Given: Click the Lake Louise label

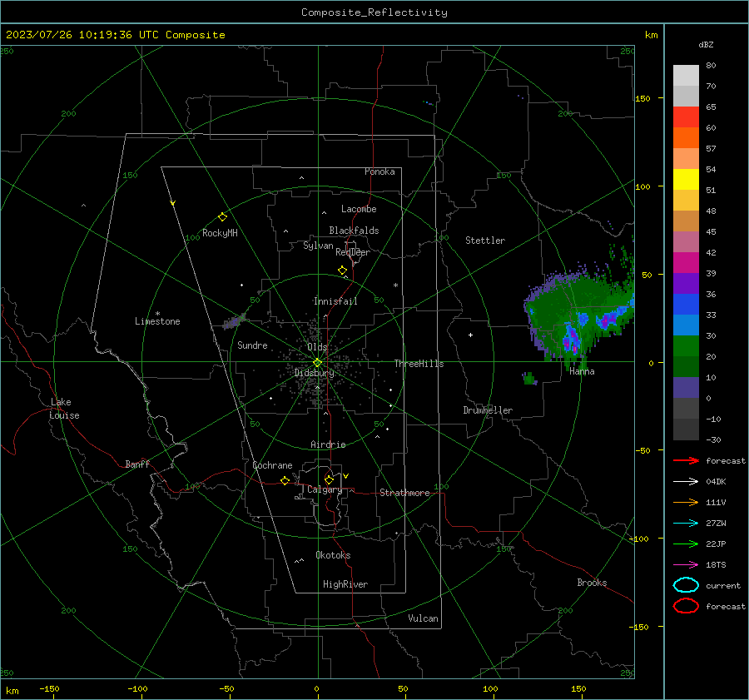Looking at the screenshot, I should click(x=64, y=409).
